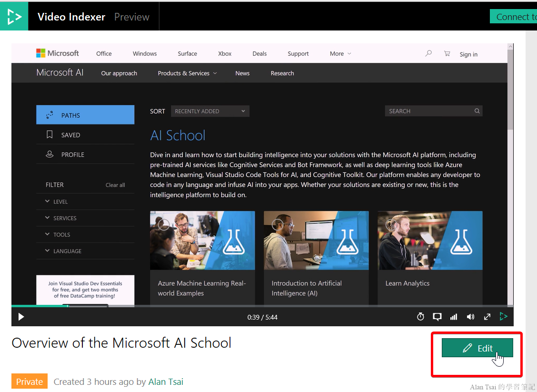Open Introduction to Artificial Intelligence card
537x392 pixels.
(x=316, y=258)
